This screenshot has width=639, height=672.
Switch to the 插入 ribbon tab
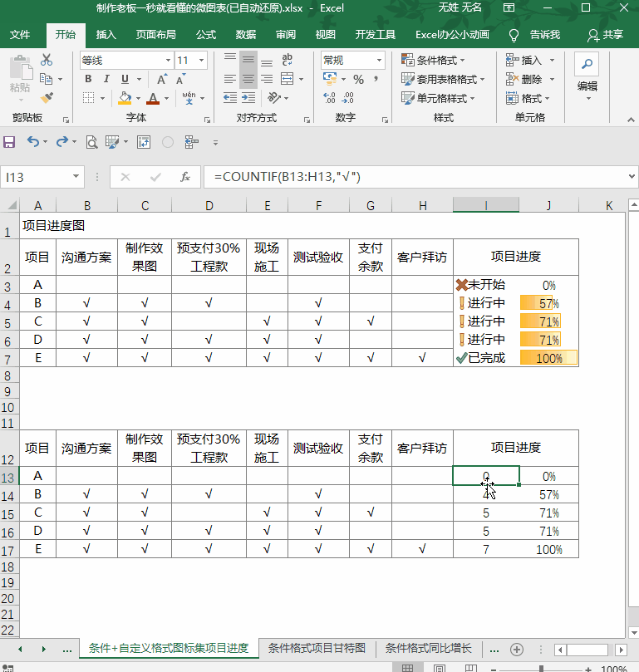click(106, 34)
